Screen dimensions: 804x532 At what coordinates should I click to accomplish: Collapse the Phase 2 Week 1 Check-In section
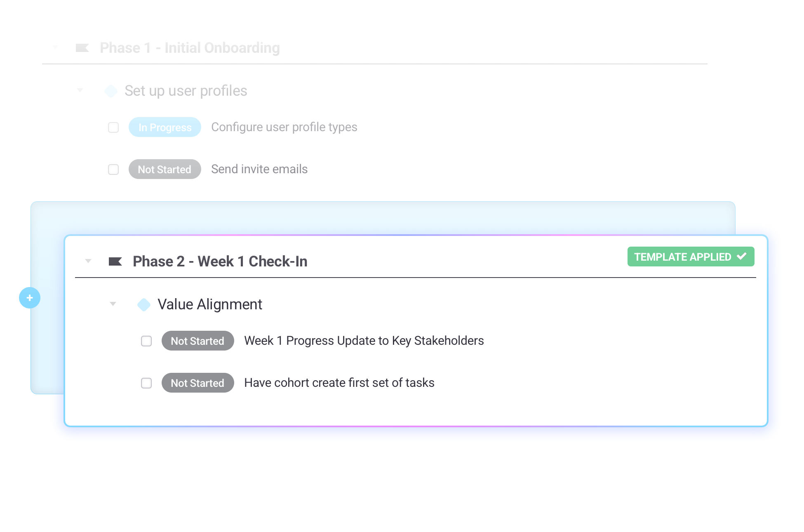(x=88, y=261)
